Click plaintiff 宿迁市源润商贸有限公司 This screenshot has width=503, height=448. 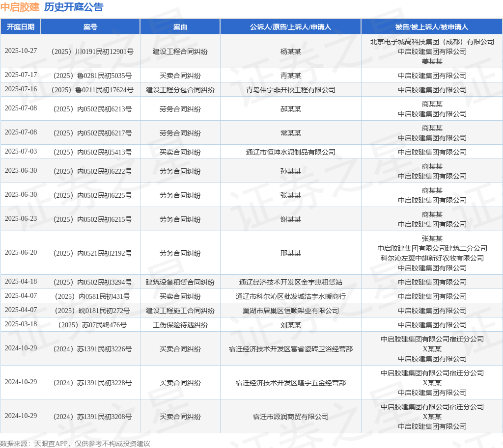pyautogui.click(x=291, y=417)
